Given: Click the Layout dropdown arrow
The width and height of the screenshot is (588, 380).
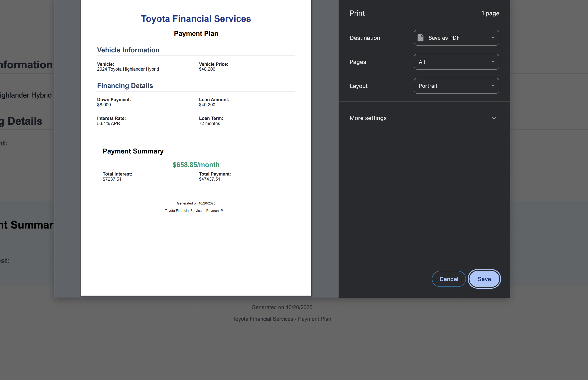Looking at the screenshot, I should [x=492, y=86].
